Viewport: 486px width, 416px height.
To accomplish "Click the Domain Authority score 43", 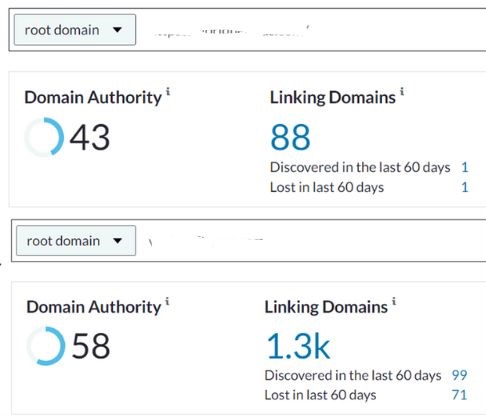I will pos(90,137).
